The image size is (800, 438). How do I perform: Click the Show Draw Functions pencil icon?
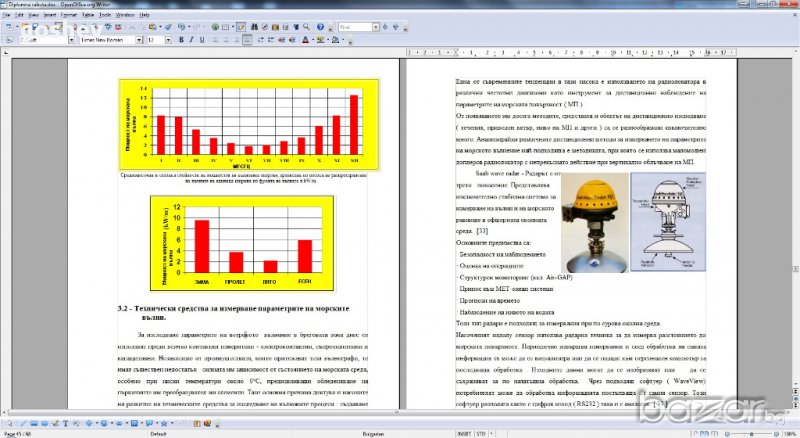tap(240, 27)
